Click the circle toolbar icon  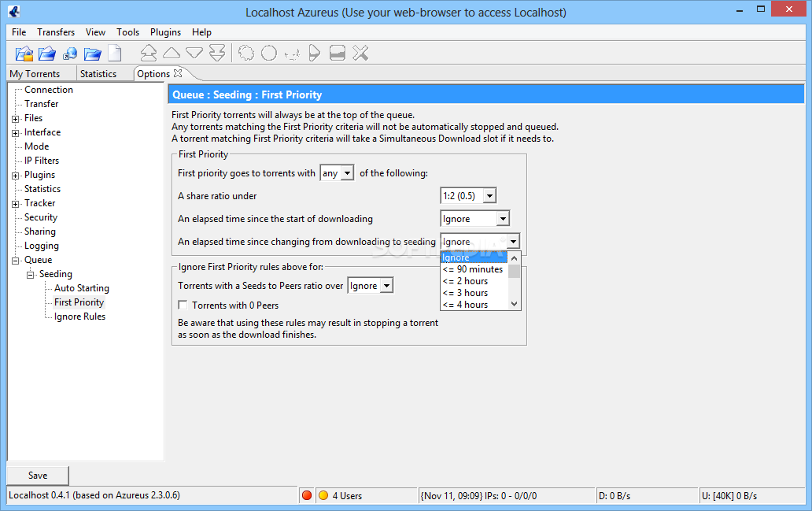tap(269, 53)
